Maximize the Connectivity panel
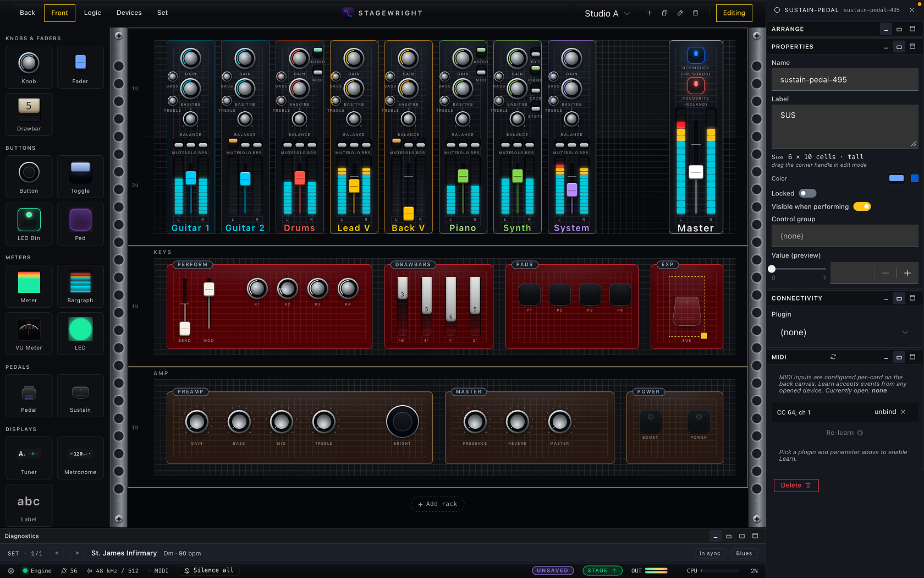The width and height of the screenshot is (924, 578). pyautogui.click(x=912, y=298)
